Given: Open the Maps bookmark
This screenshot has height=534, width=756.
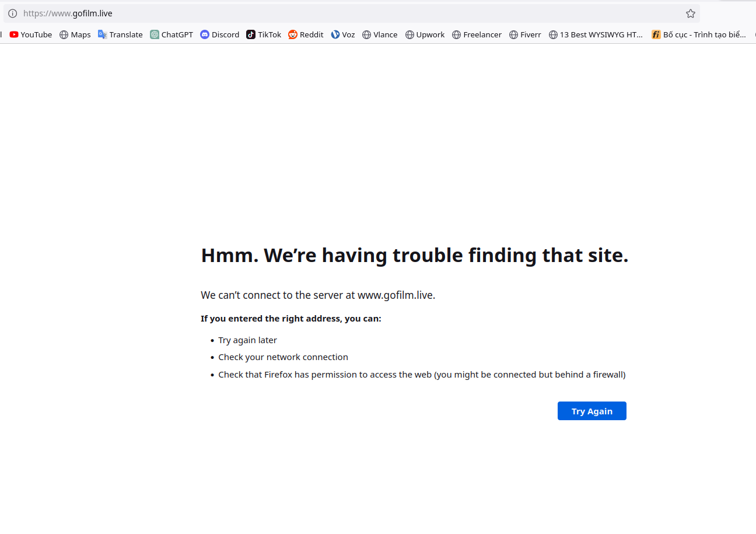Looking at the screenshot, I should [75, 34].
